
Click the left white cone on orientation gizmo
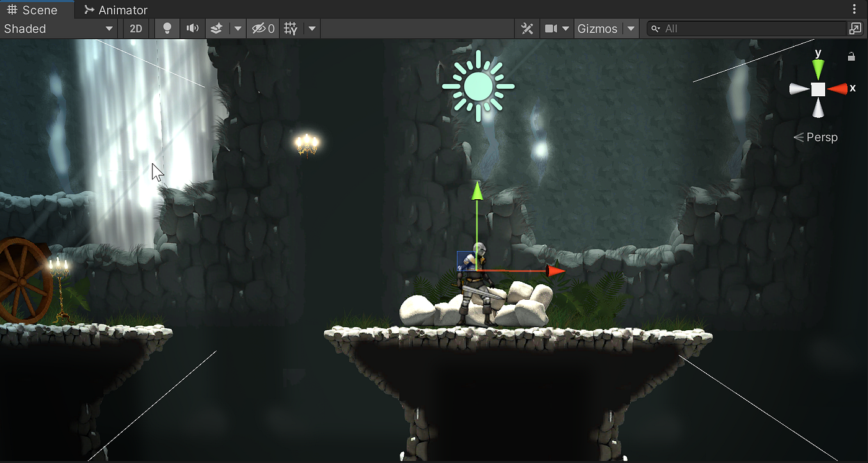tap(799, 89)
